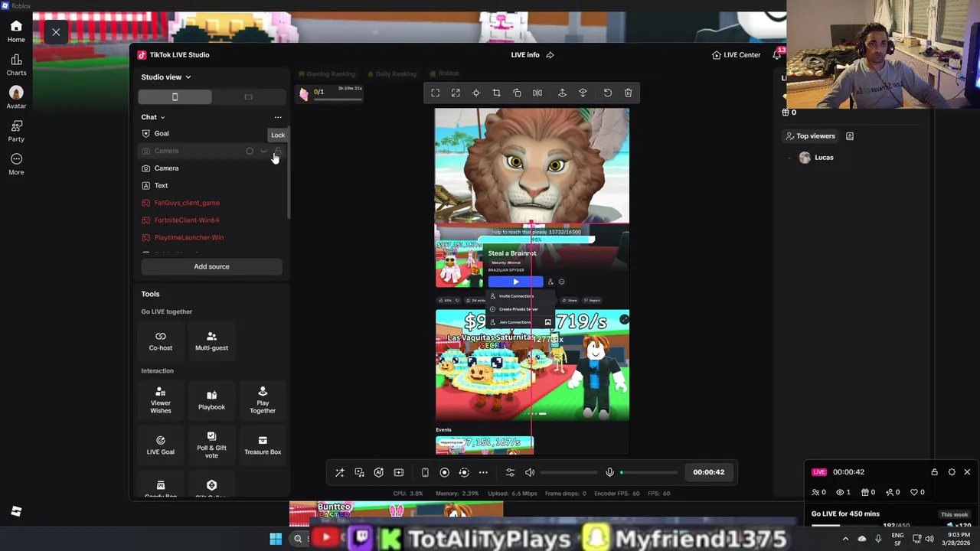
Task: Open the LIVE Goal tool
Action: [161, 445]
